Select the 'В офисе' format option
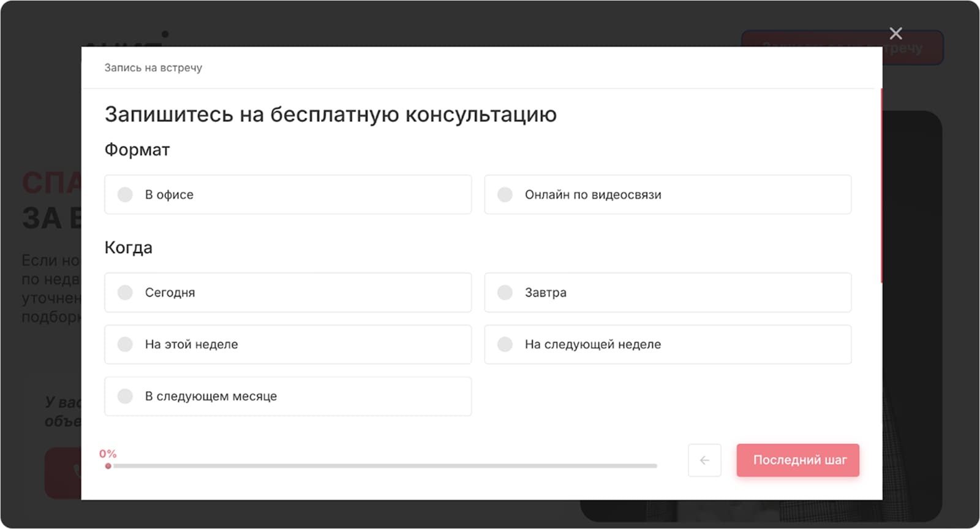This screenshot has height=529, width=980. (x=288, y=194)
